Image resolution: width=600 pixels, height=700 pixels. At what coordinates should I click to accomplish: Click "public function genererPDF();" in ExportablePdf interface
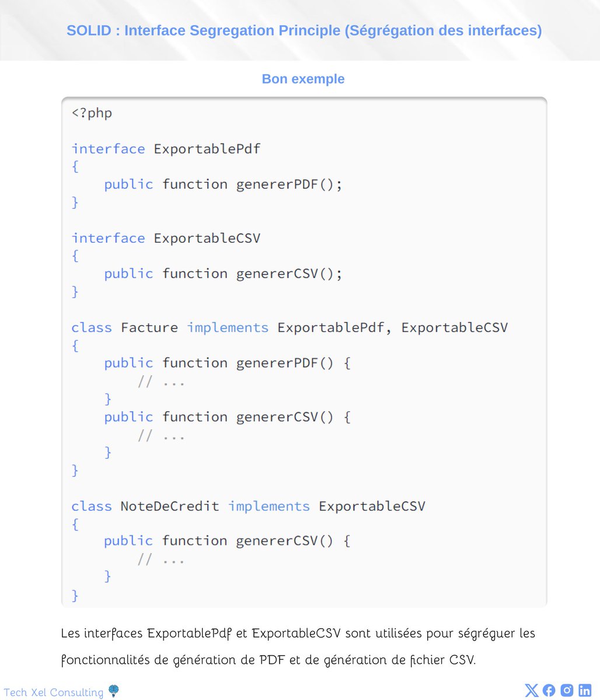pos(224,184)
